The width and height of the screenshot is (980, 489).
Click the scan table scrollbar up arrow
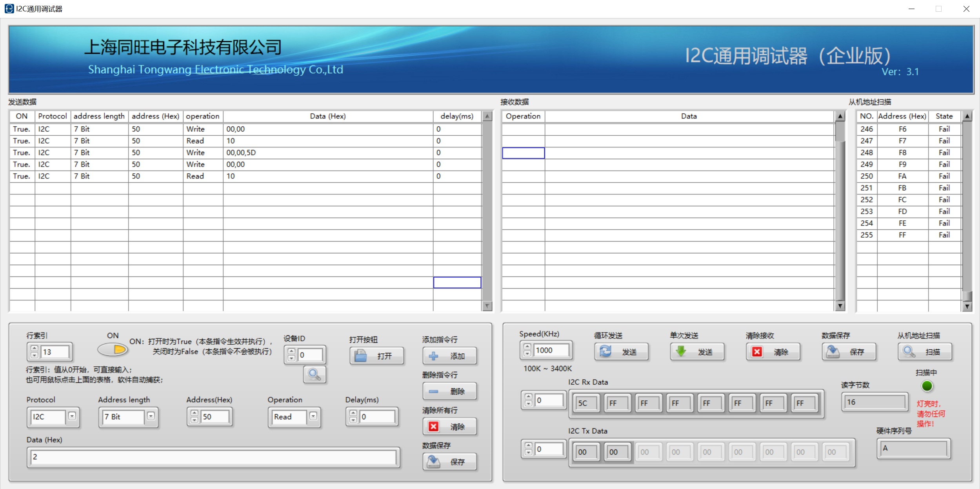(967, 116)
